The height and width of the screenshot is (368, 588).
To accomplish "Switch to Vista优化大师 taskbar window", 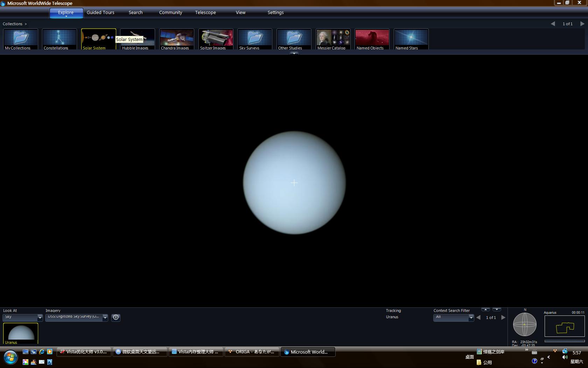I will coord(84,352).
